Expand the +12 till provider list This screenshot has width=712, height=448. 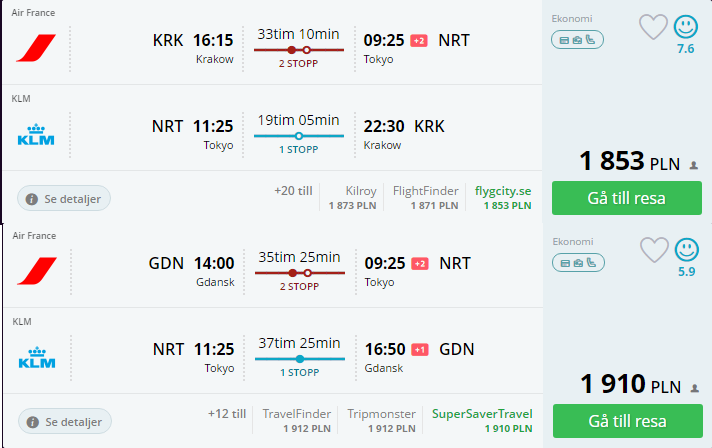pyautogui.click(x=227, y=414)
